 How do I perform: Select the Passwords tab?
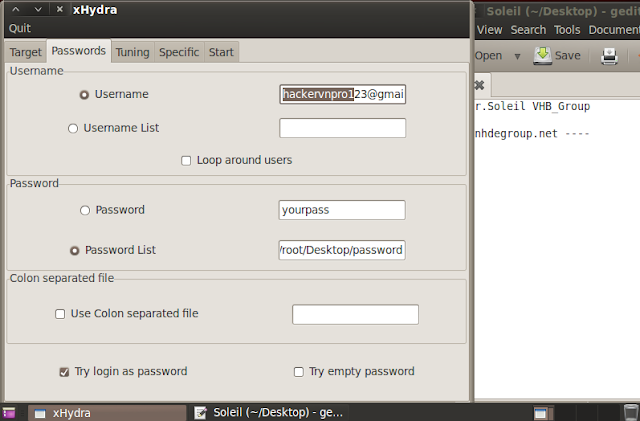pyautogui.click(x=78, y=51)
